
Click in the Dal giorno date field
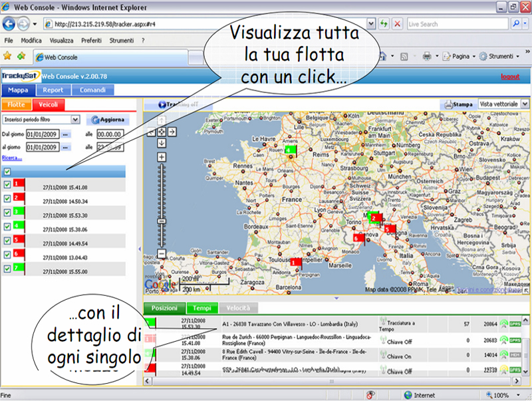[x=43, y=134]
